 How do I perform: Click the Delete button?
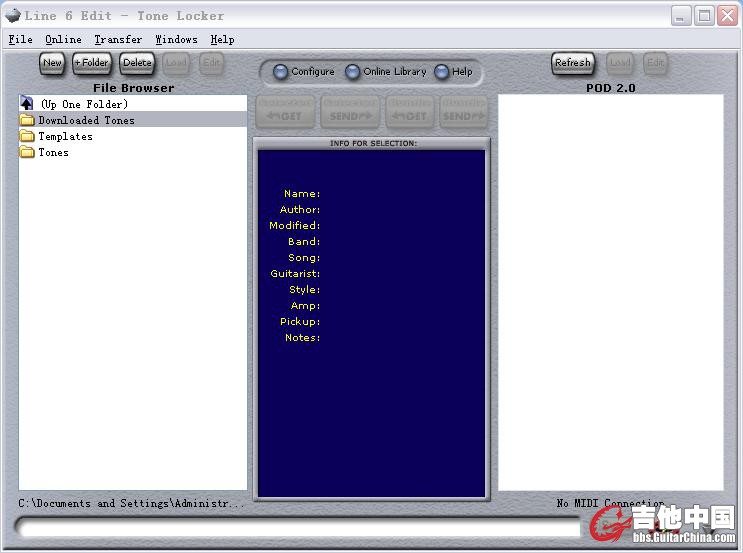137,63
